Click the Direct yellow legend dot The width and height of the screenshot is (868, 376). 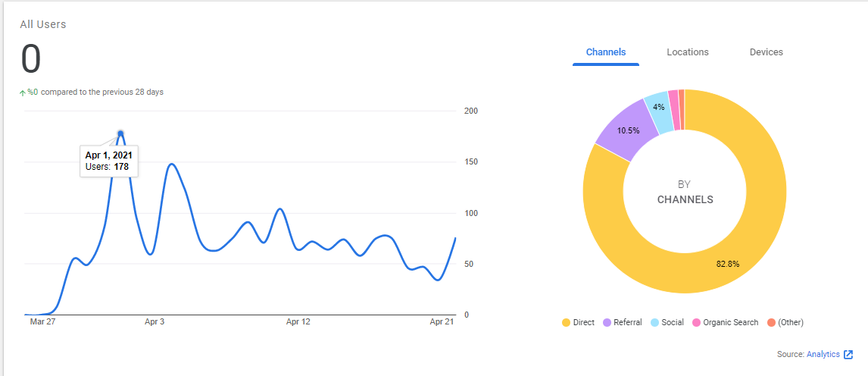(x=566, y=322)
